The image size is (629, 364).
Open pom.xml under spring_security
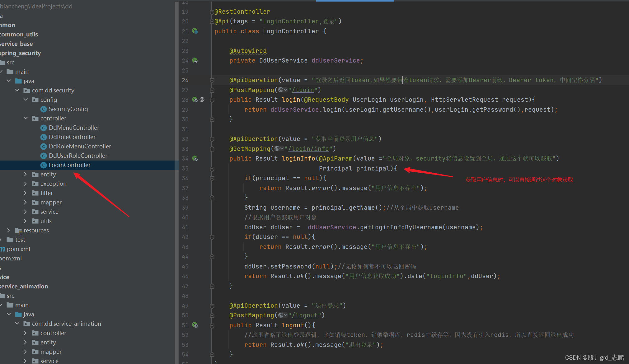click(x=18, y=249)
